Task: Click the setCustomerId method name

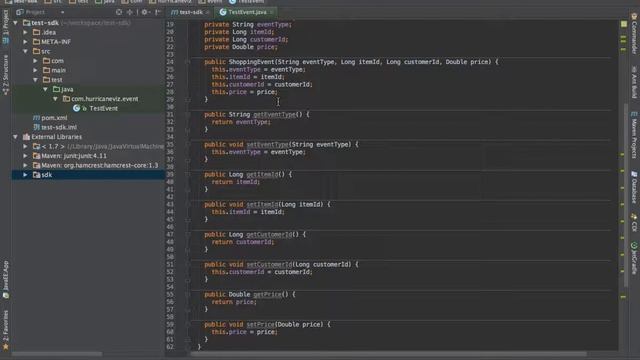Action: 269,264
